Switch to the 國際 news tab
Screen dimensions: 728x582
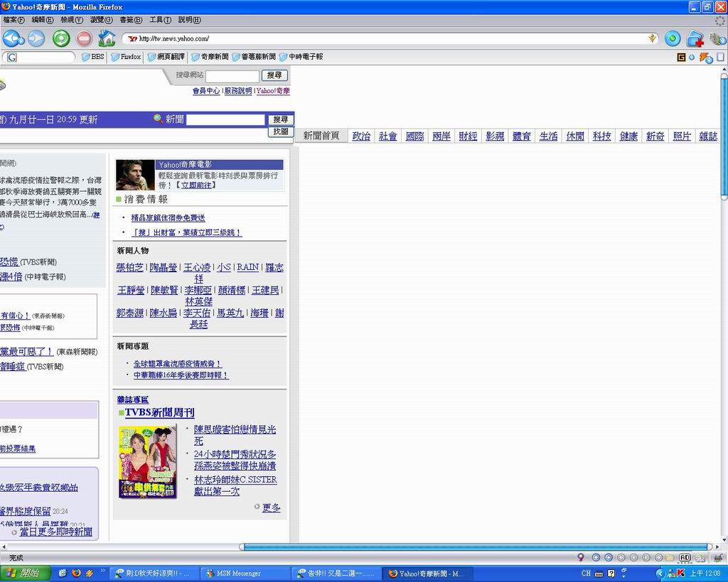pos(414,136)
